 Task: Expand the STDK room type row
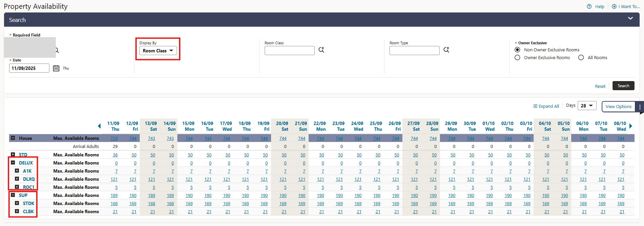click(x=17, y=203)
